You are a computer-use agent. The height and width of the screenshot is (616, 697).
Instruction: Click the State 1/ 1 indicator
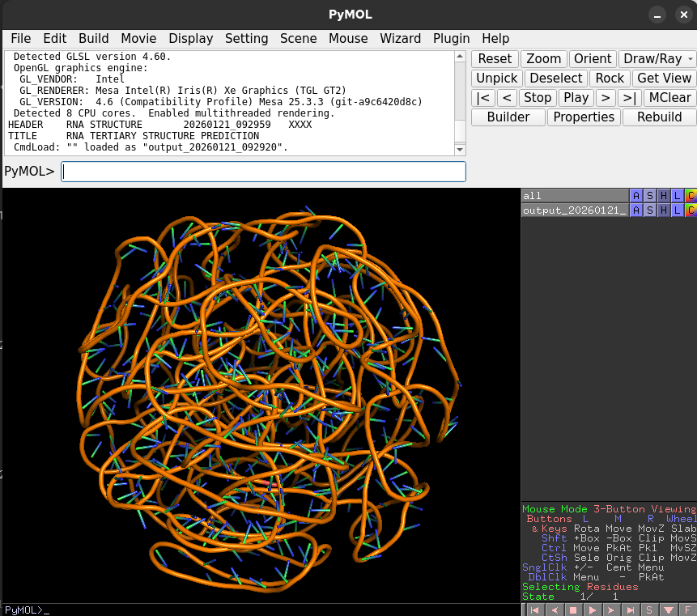point(571,597)
